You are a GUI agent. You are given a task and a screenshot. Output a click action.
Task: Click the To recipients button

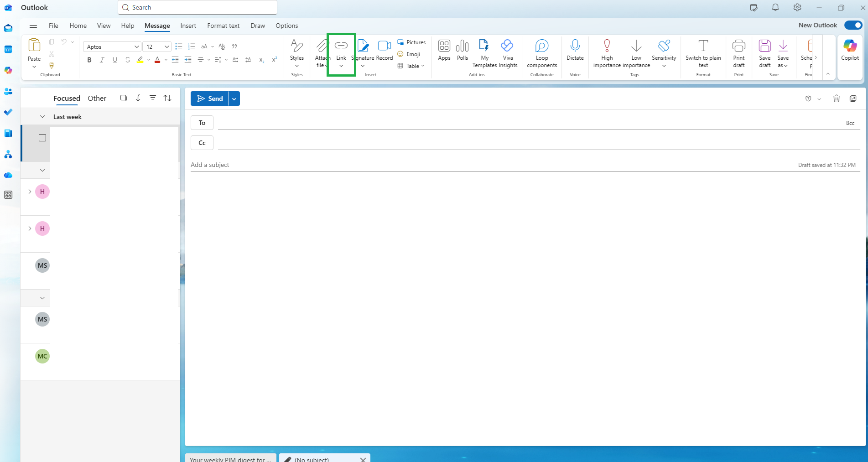point(202,123)
